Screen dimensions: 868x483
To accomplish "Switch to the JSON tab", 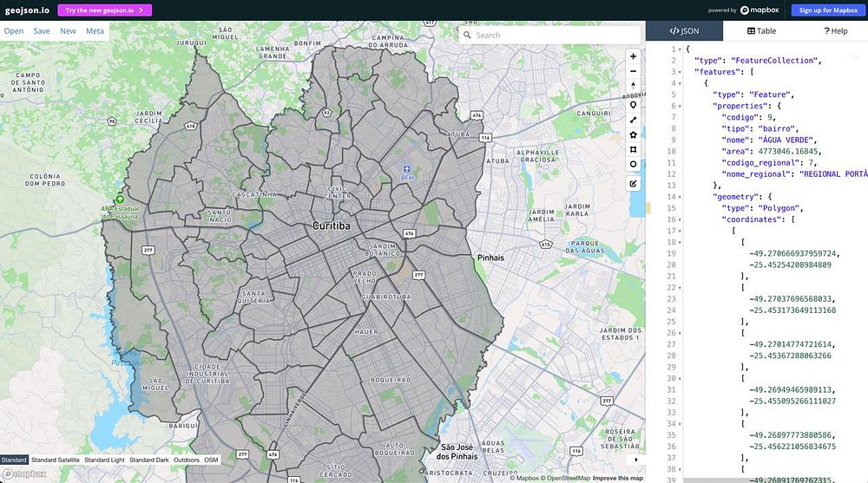I will click(x=684, y=31).
